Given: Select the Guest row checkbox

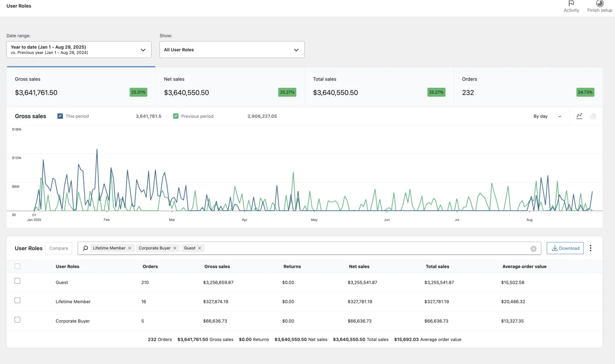Looking at the screenshot, I should pos(17,281).
